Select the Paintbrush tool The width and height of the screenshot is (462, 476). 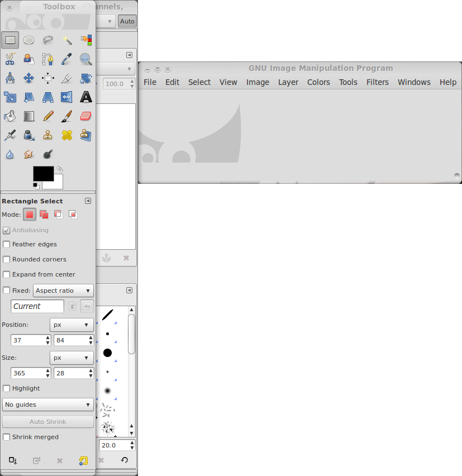click(x=67, y=116)
